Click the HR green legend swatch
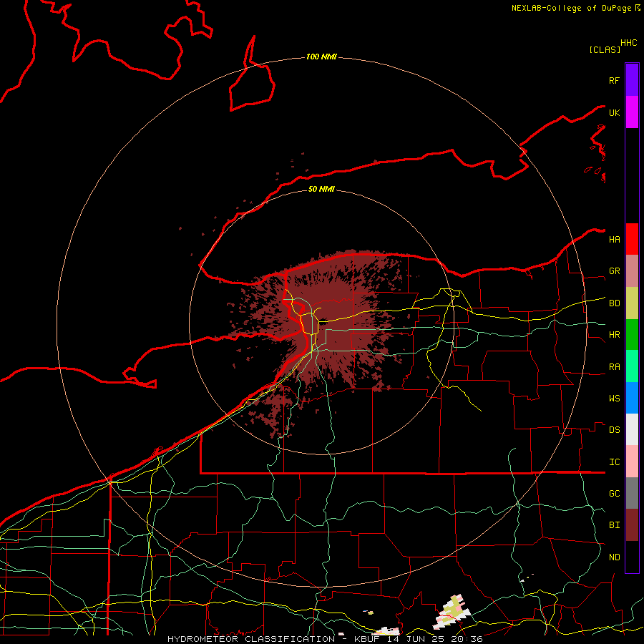 pyautogui.click(x=632, y=335)
